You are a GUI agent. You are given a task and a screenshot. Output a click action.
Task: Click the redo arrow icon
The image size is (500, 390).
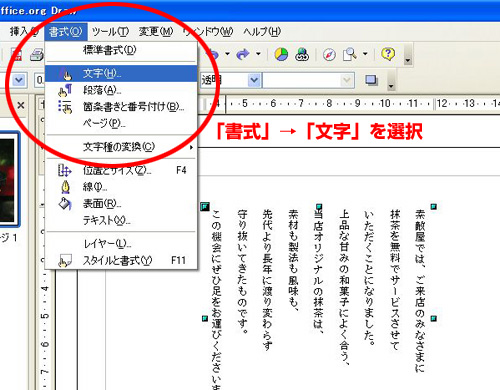pos(243,54)
